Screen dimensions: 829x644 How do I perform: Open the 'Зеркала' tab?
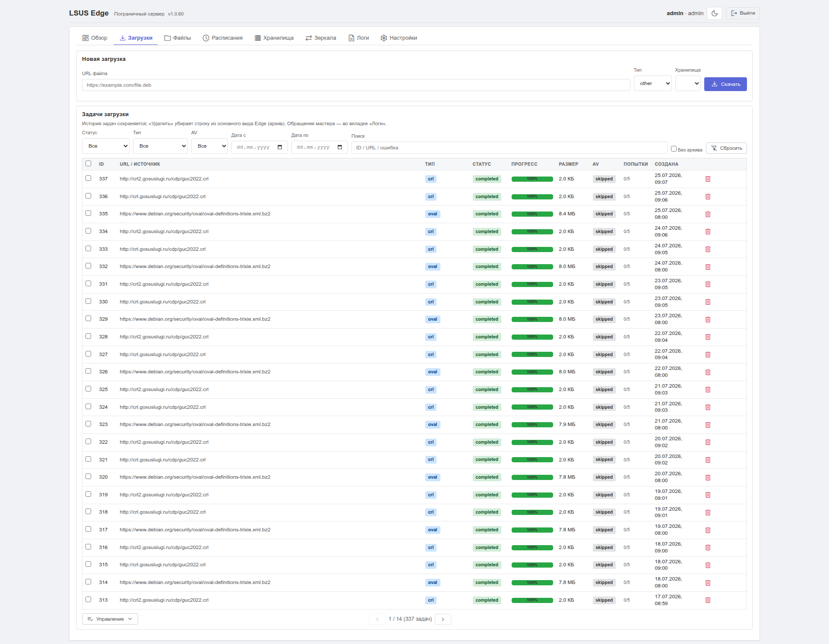tap(321, 38)
